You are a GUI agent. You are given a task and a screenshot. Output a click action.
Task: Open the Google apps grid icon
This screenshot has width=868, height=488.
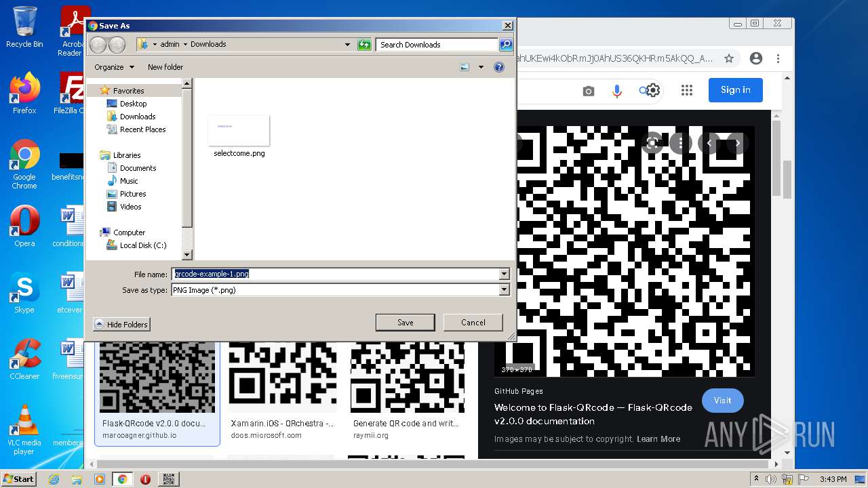[687, 90]
